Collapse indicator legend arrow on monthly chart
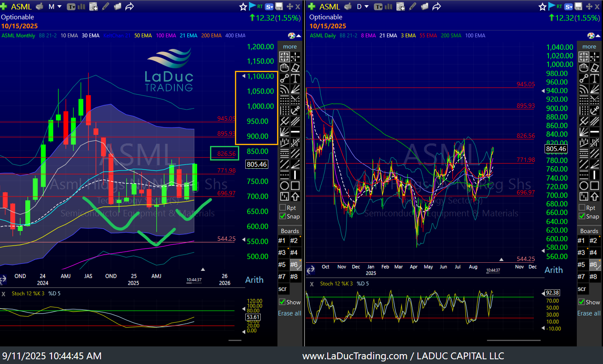The image size is (603, 364). [x=298, y=36]
